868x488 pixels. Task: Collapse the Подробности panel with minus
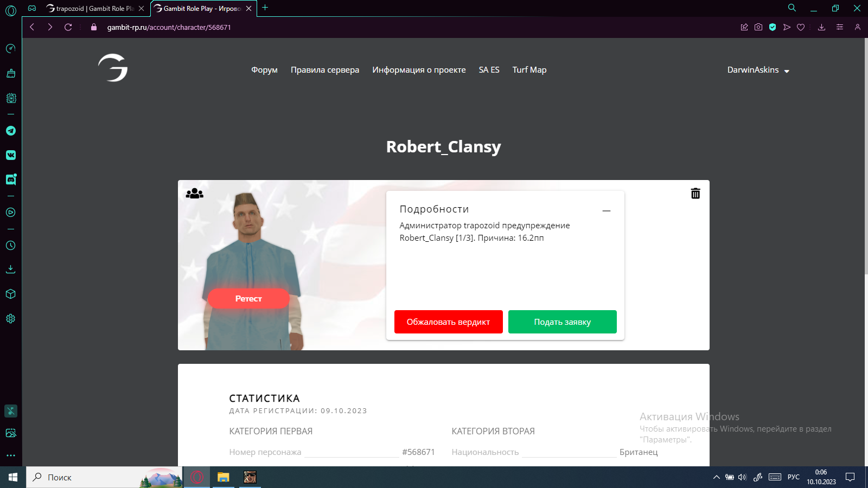click(x=607, y=210)
